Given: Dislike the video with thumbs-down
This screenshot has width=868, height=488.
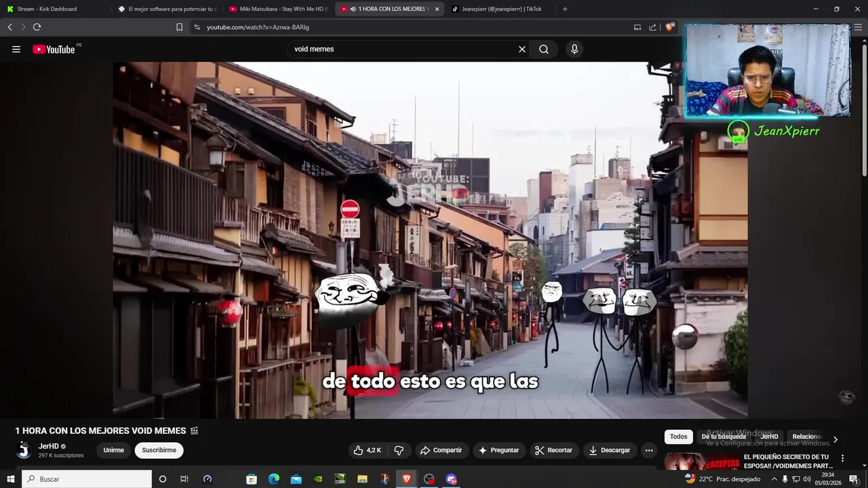Looking at the screenshot, I should [x=399, y=450].
